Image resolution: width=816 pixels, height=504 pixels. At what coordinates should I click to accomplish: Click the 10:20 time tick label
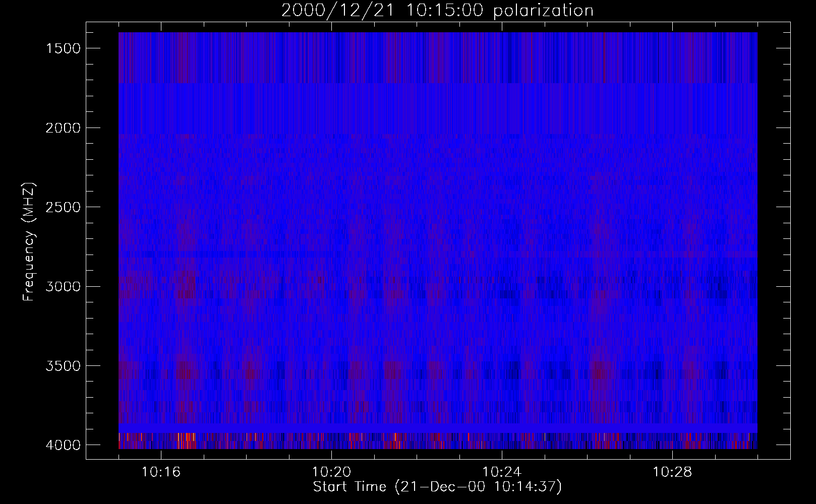(331, 472)
